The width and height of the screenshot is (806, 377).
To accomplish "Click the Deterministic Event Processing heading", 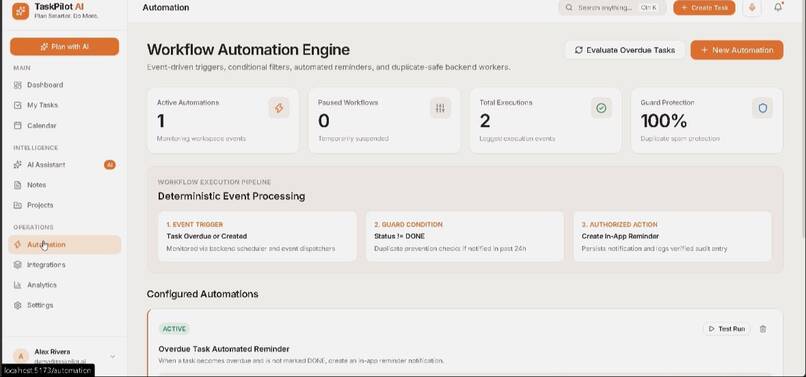I will 231,196.
